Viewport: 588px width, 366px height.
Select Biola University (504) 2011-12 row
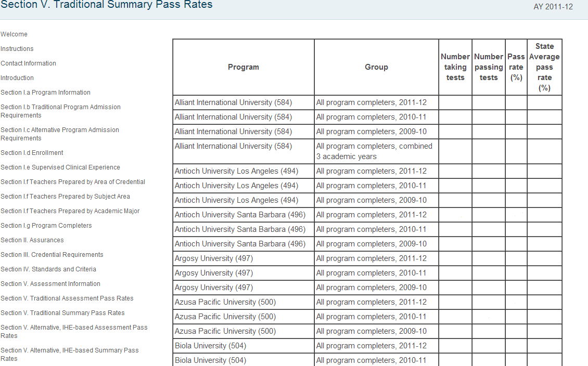[367, 347]
